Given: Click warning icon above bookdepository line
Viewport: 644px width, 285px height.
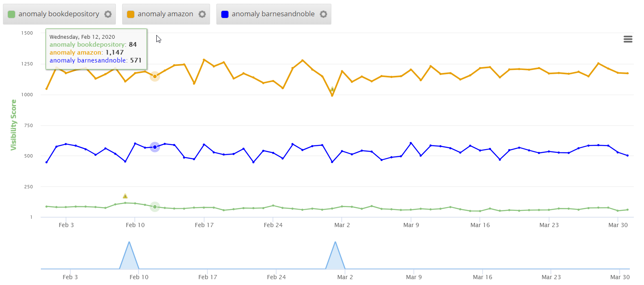Looking at the screenshot, I should pyautogui.click(x=125, y=196).
